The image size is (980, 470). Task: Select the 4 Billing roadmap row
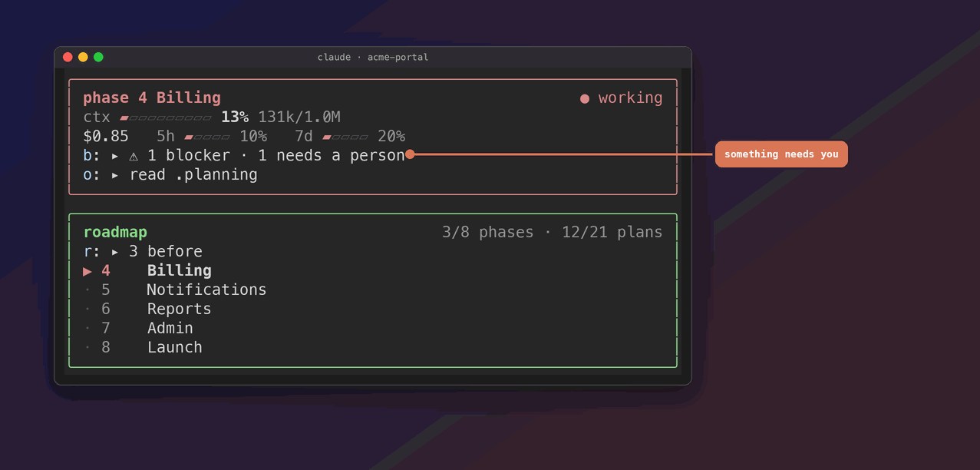tap(373, 270)
